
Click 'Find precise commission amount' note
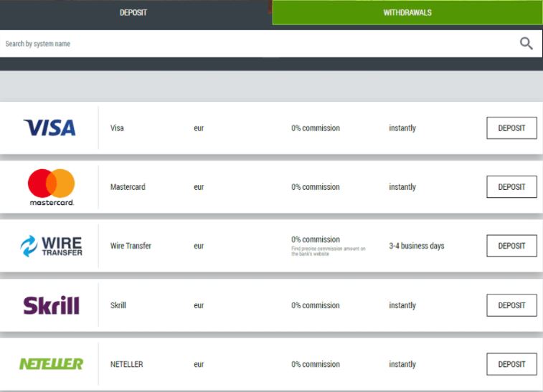[x=329, y=252]
